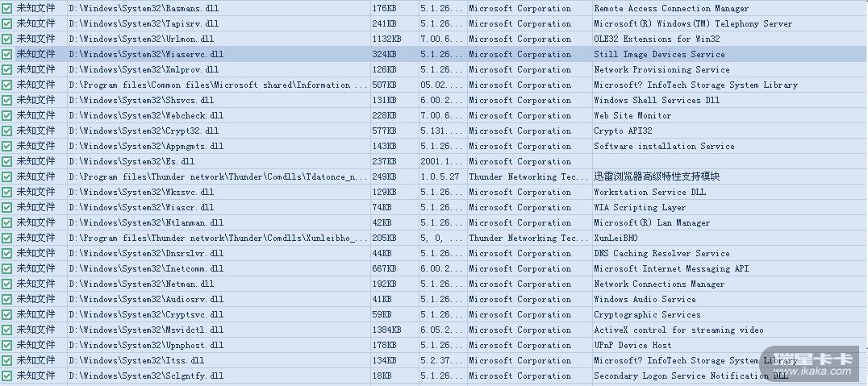Toggle the Upnphost.dll checkbox
Screen dimensions: 868x386
tap(6, 345)
